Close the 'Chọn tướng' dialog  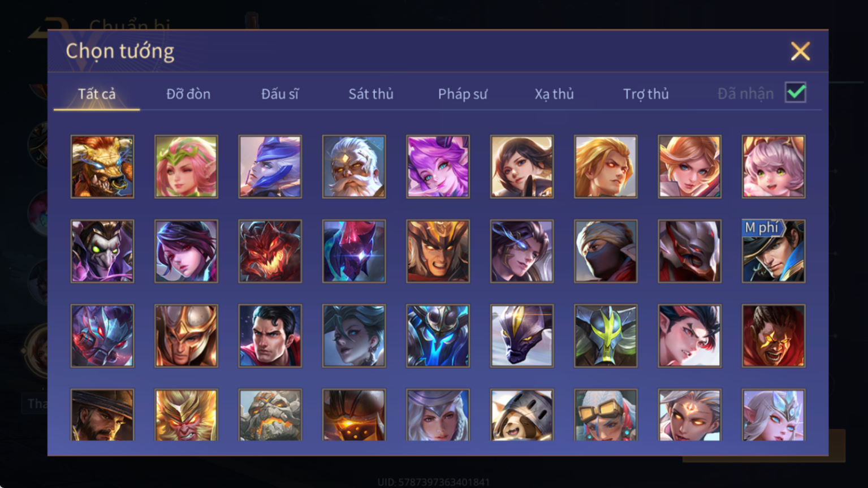click(x=800, y=51)
